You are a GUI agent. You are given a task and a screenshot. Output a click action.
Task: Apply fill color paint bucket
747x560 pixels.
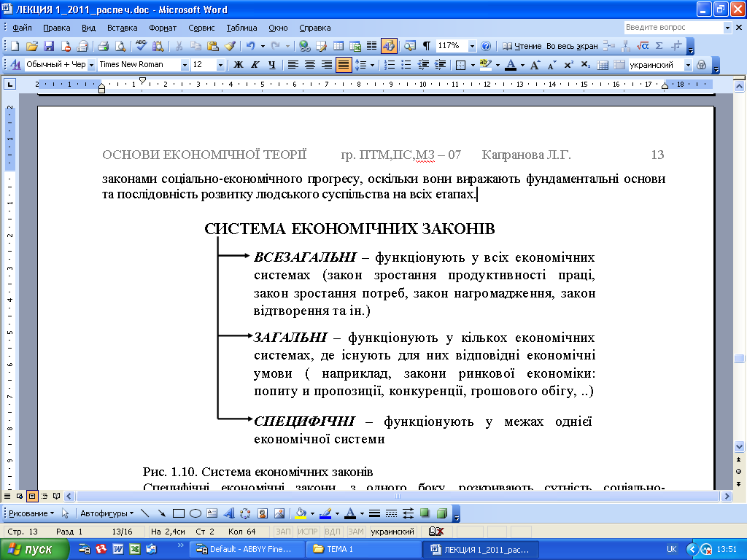[x=301, y=513]
